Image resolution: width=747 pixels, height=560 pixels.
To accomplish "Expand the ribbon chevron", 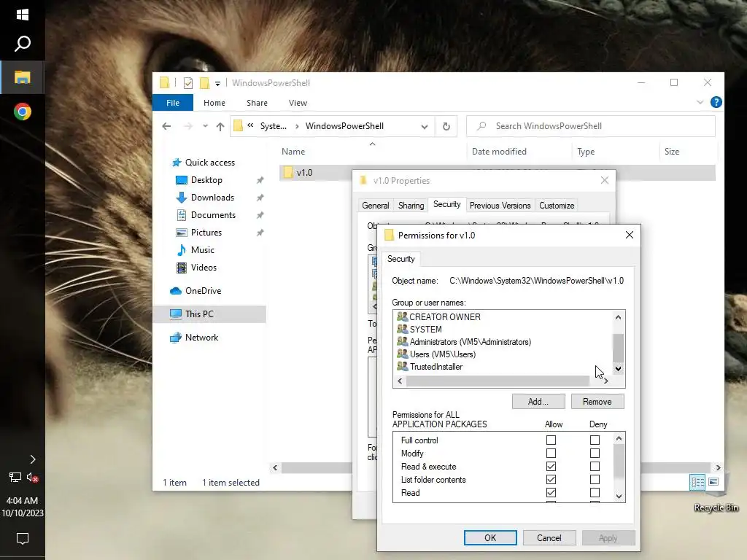I will tap(700, 102).
